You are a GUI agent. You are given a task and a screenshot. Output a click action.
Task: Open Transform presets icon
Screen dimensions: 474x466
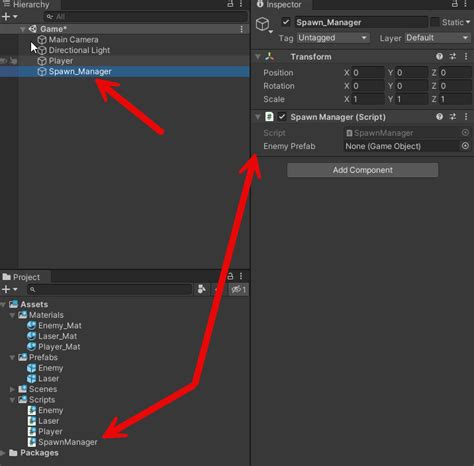pos(453,57)
